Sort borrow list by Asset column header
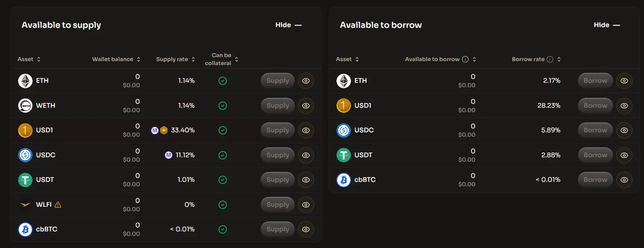Screen dimensions: 644x248 pyautogui.click(x=347, y=59)
